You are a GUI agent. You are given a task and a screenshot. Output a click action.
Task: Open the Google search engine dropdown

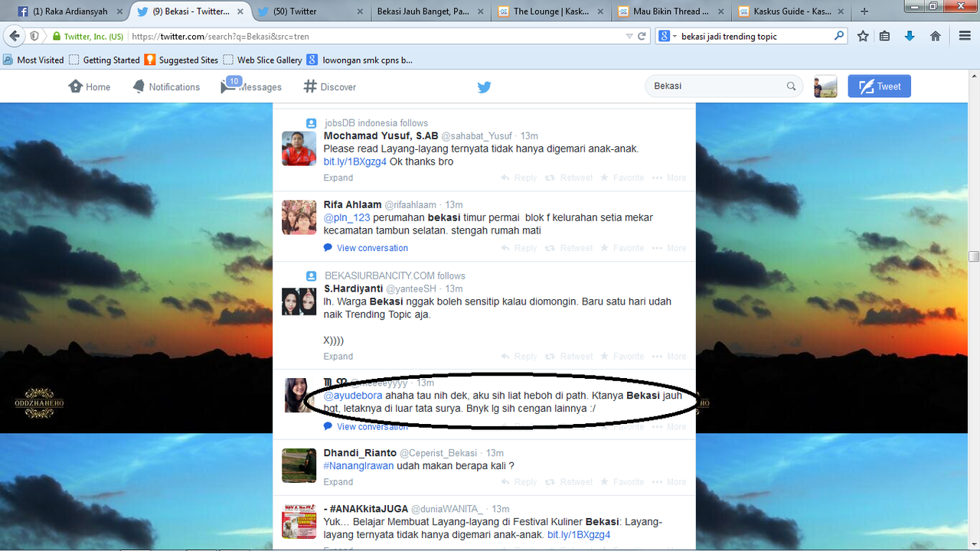click(667, 36)
